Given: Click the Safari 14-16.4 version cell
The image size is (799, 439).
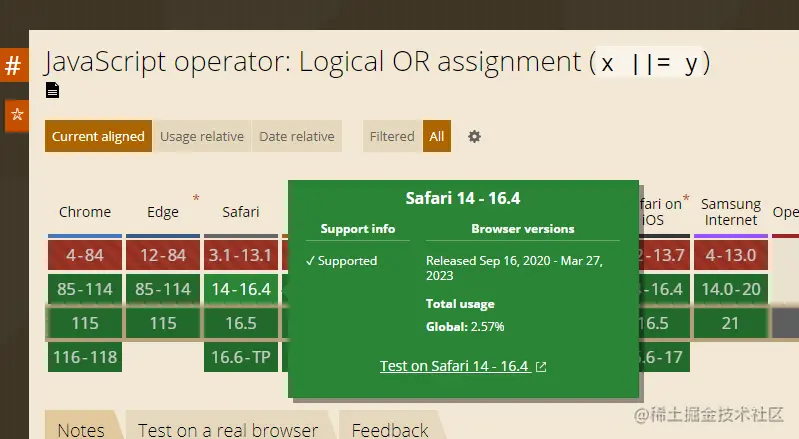Looking at the screenshot, I should pyautogui.click(x=241, y=289).
